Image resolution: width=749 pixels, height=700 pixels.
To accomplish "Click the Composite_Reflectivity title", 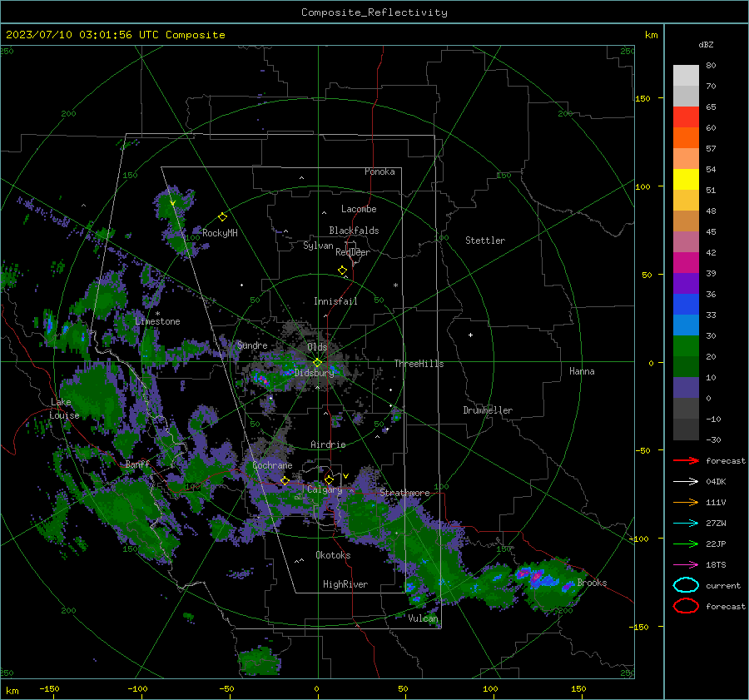I will coord(374,12).
